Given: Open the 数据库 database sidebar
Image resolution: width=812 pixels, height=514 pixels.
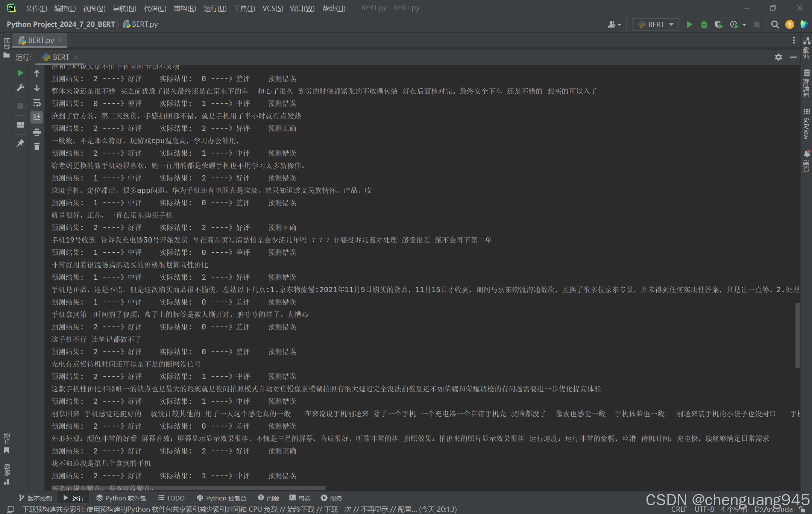Looking at the screenshot, I should point(806,83).
